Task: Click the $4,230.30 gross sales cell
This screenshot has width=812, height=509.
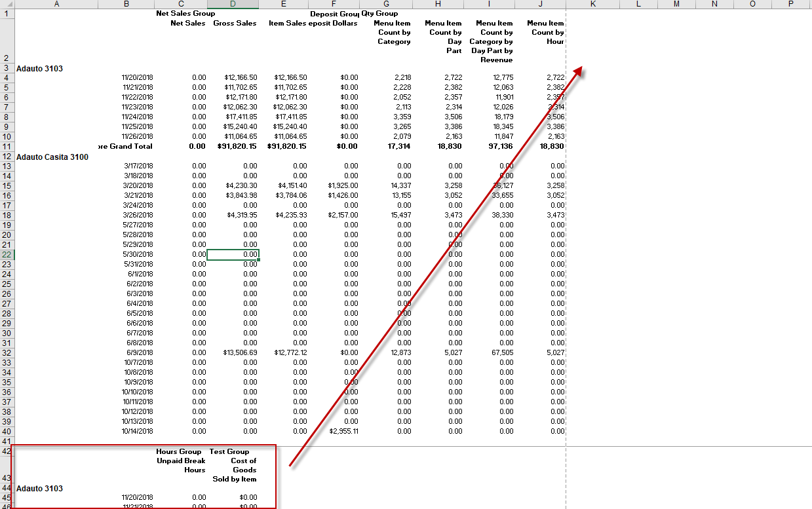Action: 242,185
